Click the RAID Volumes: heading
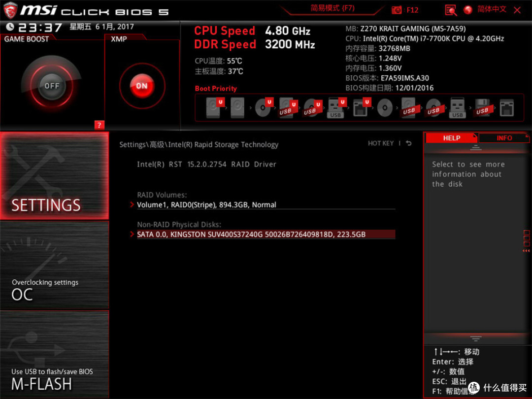Screen dimensions: 532x399 [162, 195]
